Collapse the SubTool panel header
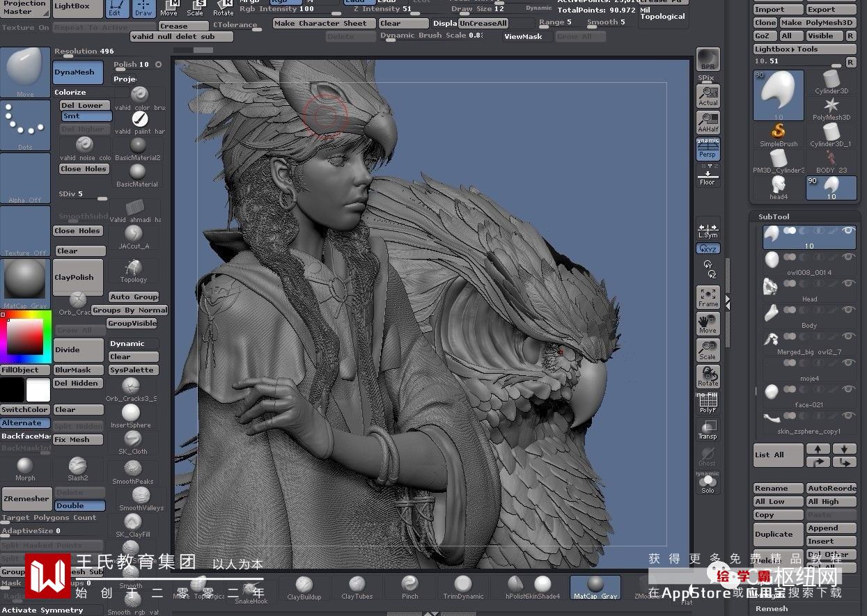 tap(774, 216)
